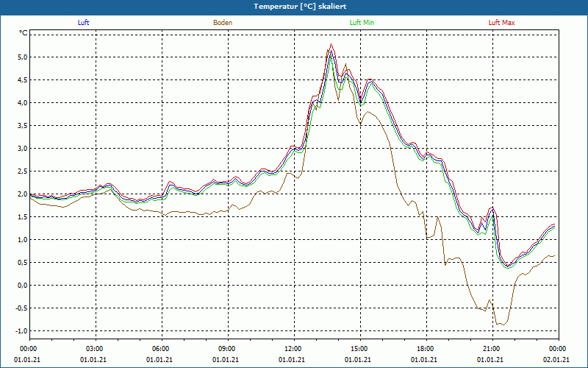Click the '03:00' time axis label

click(93, 349)
